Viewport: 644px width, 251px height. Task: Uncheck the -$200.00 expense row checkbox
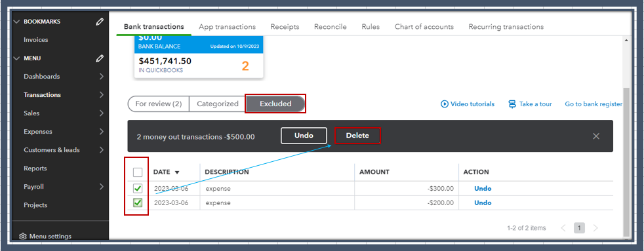138,203
